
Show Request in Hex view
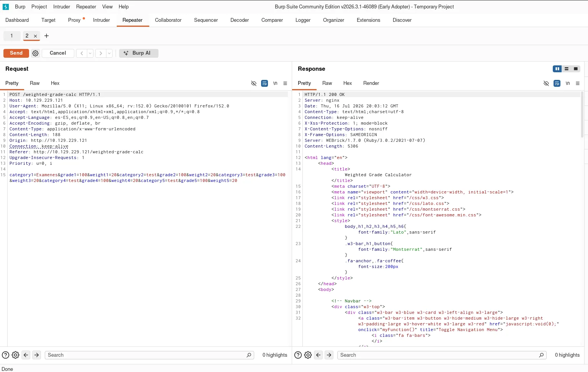click(55, 83)
